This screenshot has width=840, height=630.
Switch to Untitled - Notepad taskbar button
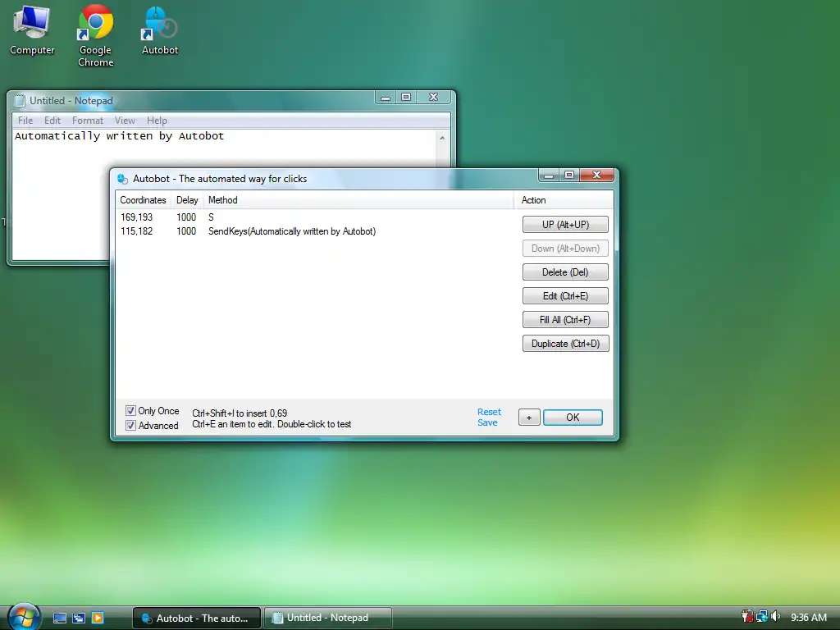(328, 618)
